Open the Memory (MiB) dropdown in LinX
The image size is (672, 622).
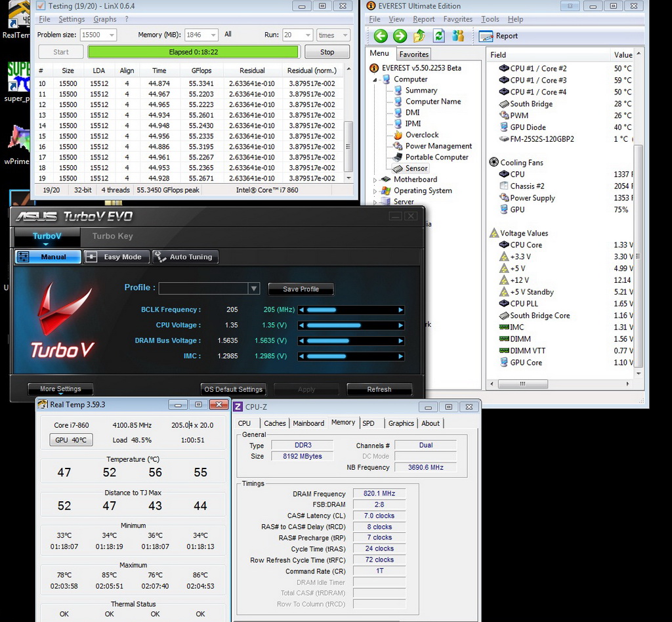(213, 35)
